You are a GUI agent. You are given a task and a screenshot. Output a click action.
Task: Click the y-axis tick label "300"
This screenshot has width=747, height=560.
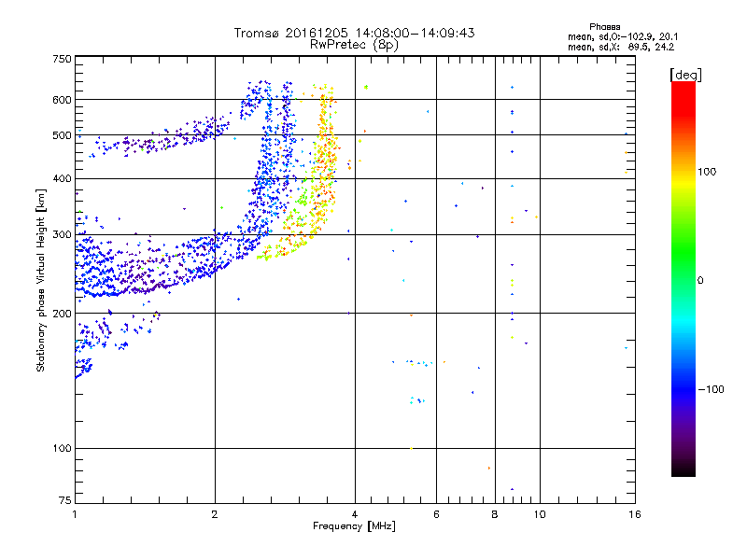62,235
